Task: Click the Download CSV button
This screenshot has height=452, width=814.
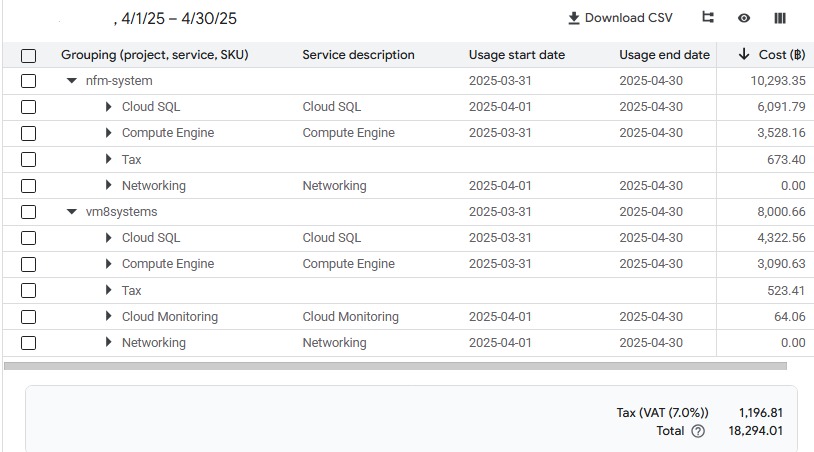Action: (x=620, y=18)
